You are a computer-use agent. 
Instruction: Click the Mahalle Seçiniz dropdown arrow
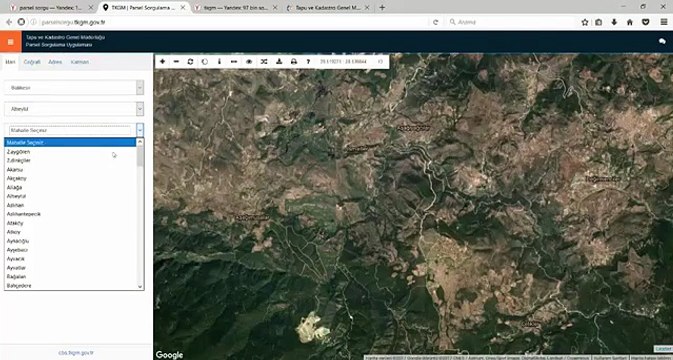pyautogui.click(x=140, y=130)
